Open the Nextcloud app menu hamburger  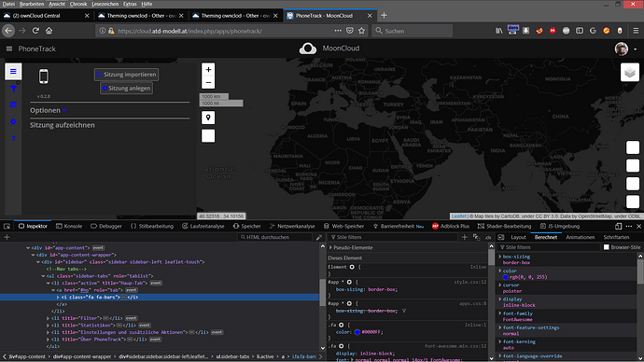(9, 49)
